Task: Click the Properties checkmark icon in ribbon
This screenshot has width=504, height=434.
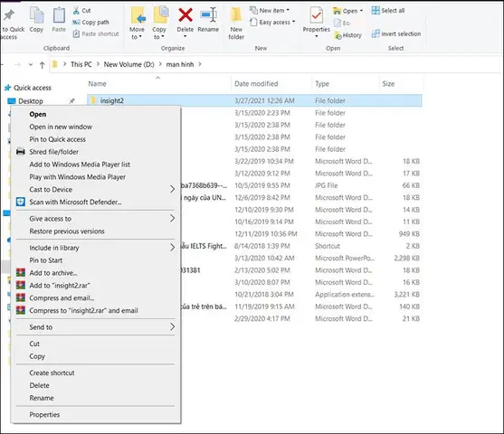Action: tap(317, 15)
